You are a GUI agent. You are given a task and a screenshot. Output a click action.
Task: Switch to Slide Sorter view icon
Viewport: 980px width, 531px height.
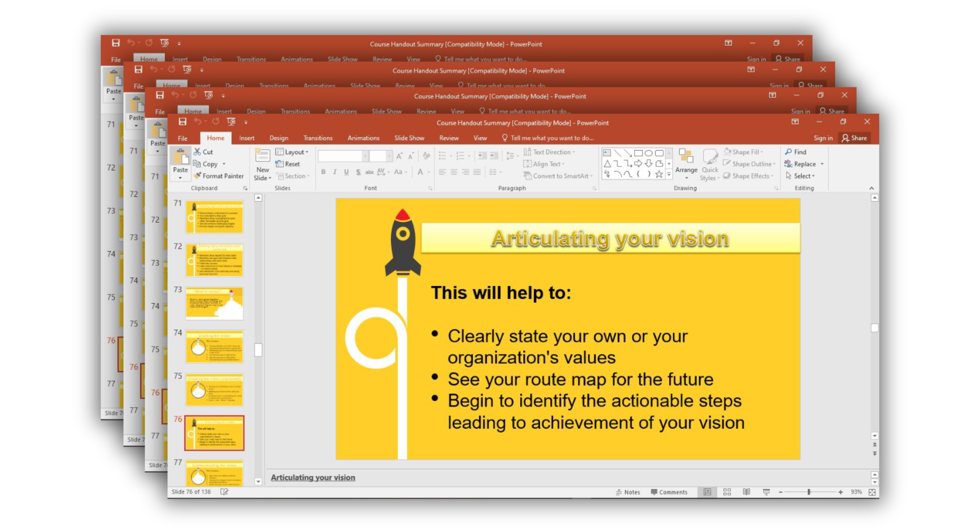pyautogui.click(x=727, y=492)
